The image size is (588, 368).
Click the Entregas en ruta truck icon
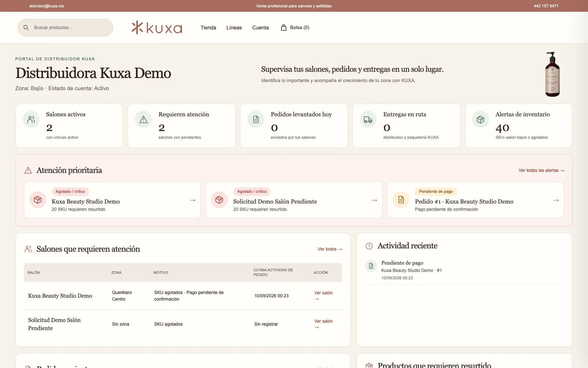click(x=368, y=120)
